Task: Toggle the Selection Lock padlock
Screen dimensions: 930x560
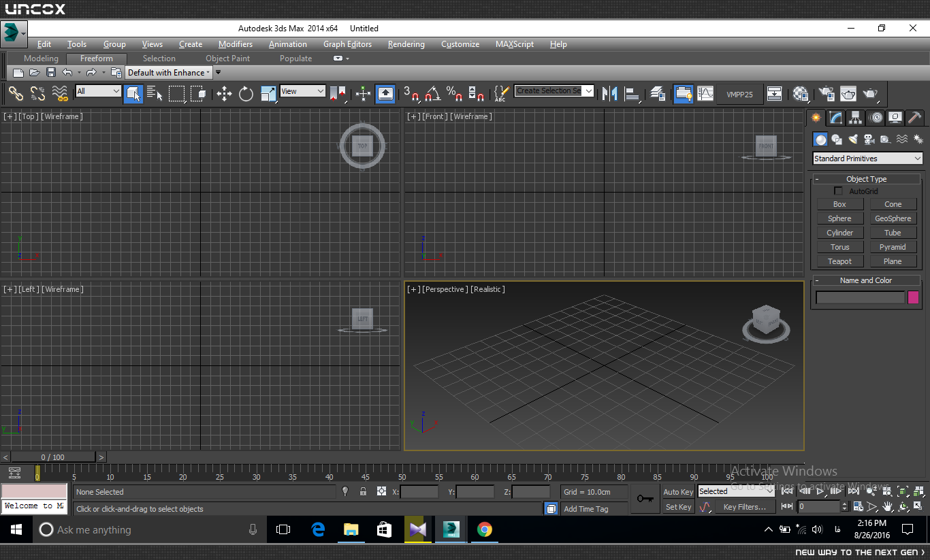Action: 363,491
